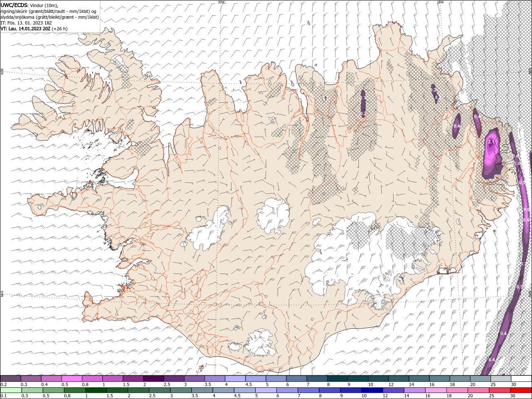Click the 20W longitude label
532x399 pixels.
point(221,2)
